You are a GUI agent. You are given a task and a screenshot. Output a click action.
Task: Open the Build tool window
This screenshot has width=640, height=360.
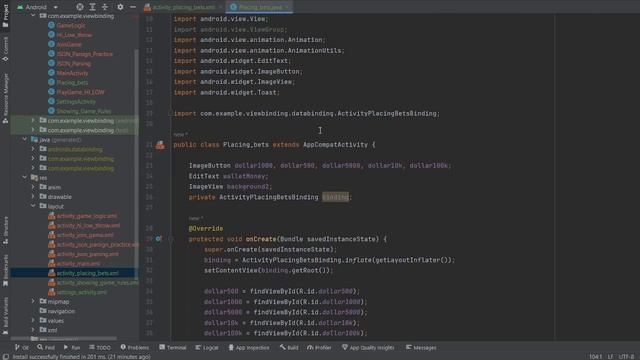pos(289,347)
